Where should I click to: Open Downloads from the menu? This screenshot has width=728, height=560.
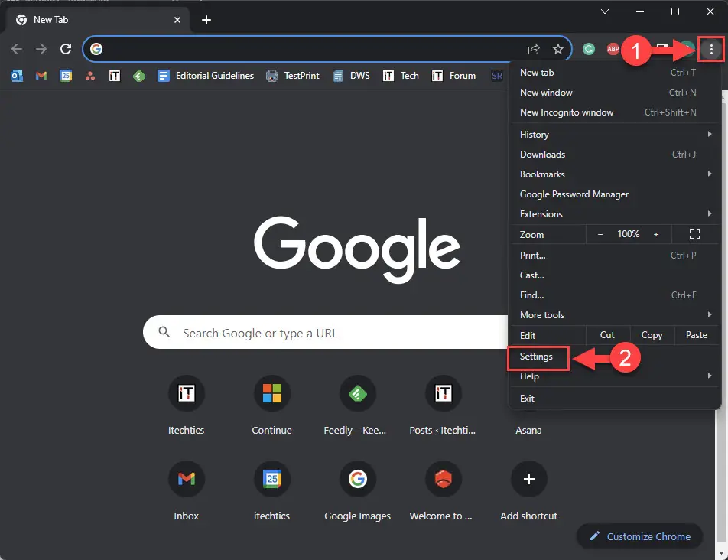point(616,155)
